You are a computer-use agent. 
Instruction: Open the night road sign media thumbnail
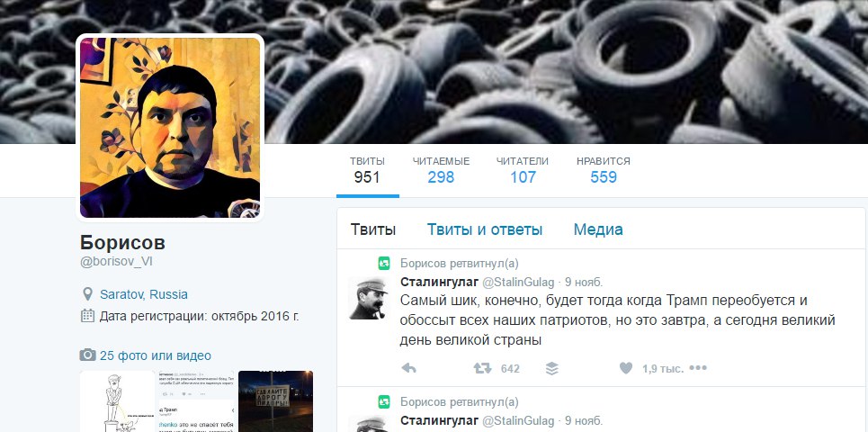click(275, 401)
